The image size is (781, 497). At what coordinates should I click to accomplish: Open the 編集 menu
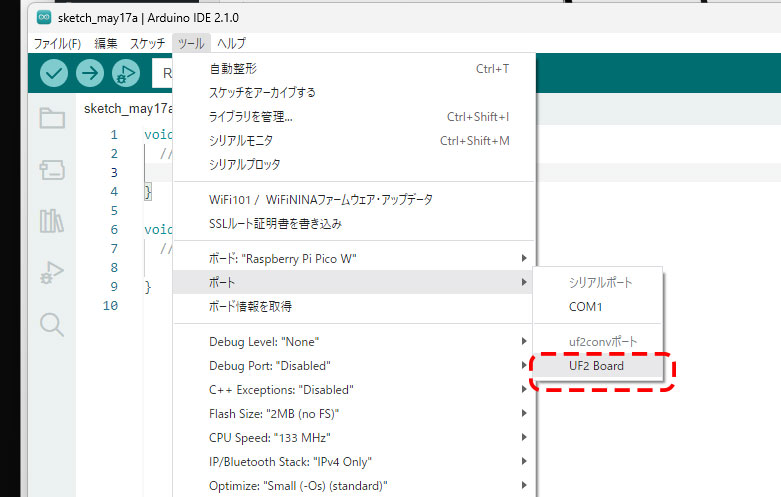coord(106,43)
